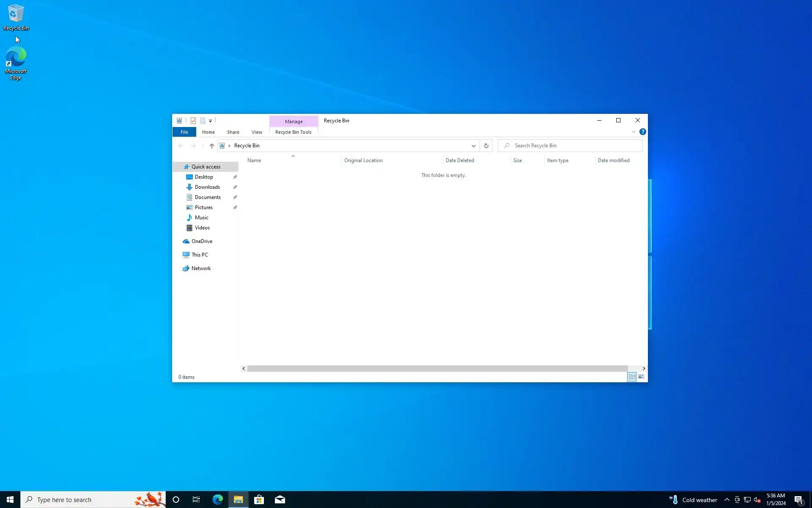
Task: Sort by the Date Deleted column header
Action: (460, 160)
